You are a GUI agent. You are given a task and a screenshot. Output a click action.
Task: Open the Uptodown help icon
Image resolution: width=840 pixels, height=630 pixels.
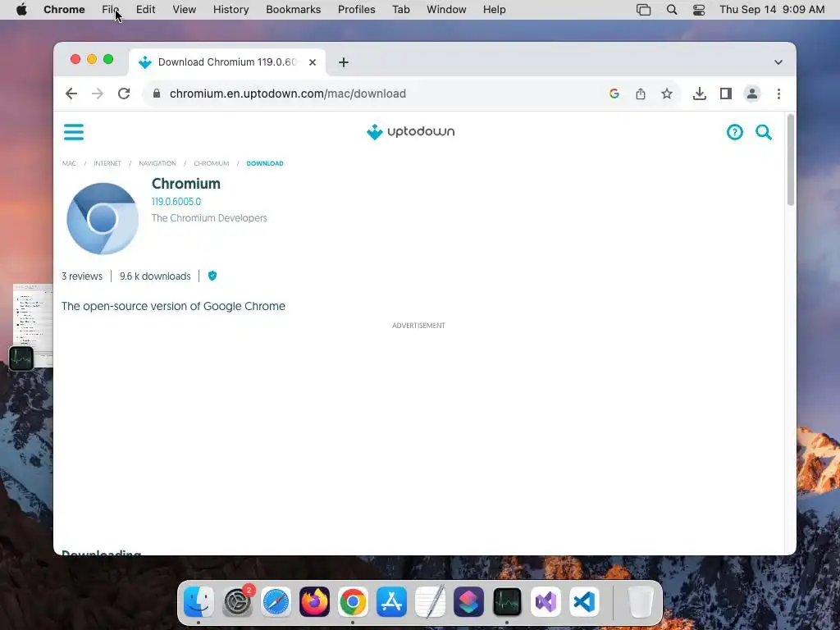pos(734,132)
